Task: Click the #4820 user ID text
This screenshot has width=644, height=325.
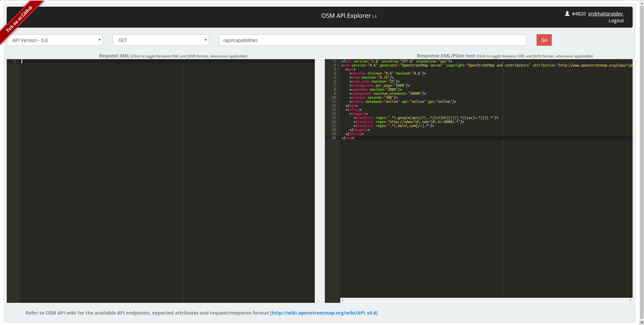Action: (x=579, y=14)
